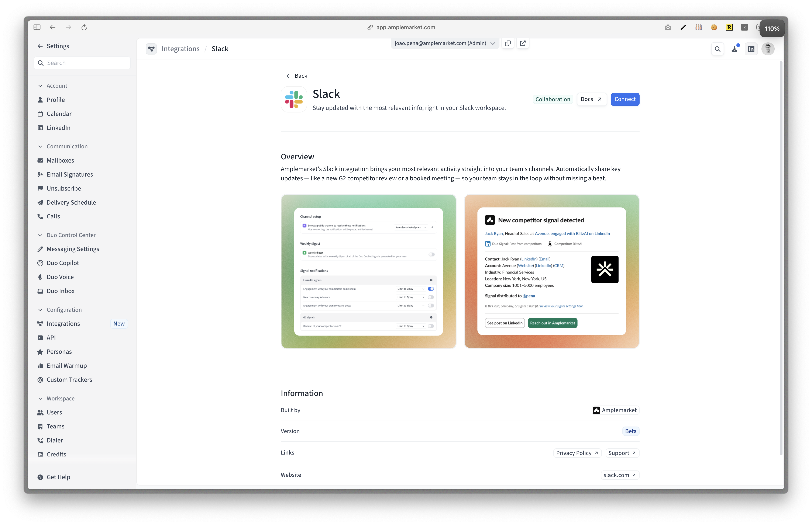
Task: Open the Channel setup preview image
Action: pyautogui.click(x=368, y=271)
